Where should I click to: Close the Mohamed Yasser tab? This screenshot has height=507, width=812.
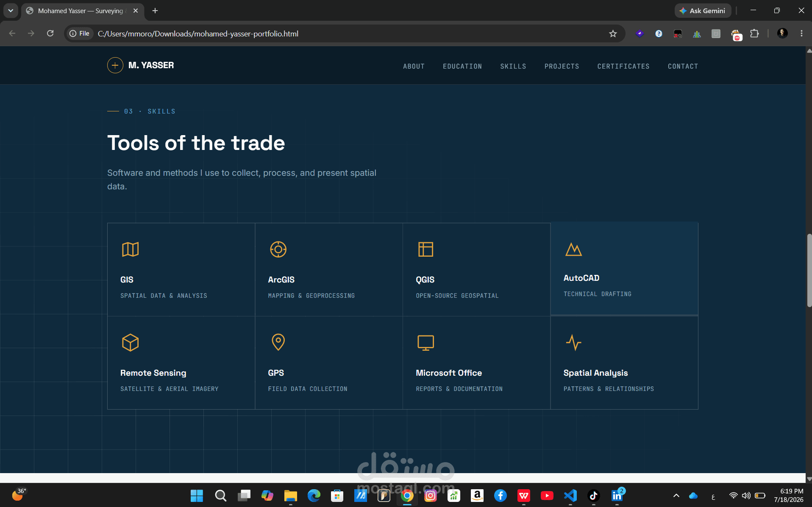click(x=136, y=11)
